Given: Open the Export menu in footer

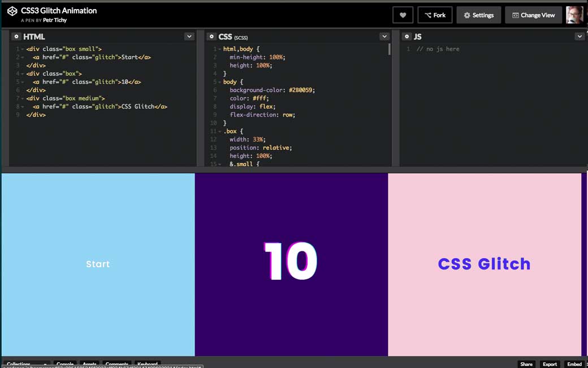Looking at the screenshot, I should click(x=550, y=364).
